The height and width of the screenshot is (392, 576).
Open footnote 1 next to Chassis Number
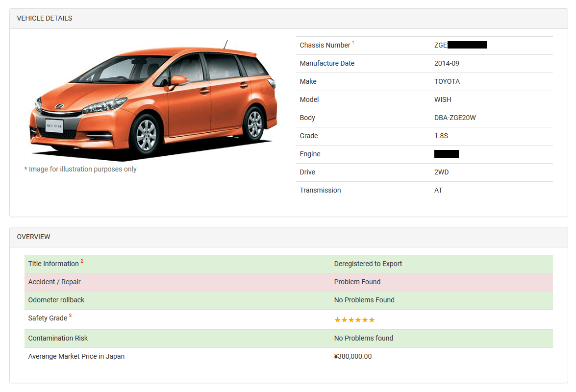coord(353,43)
